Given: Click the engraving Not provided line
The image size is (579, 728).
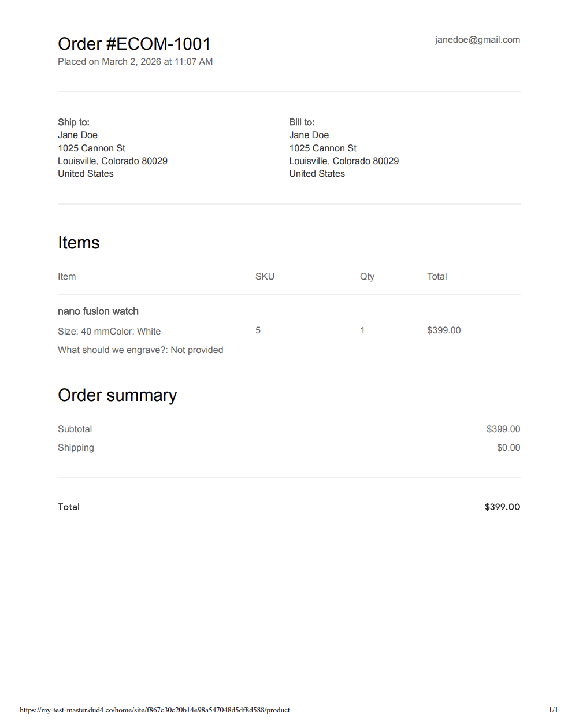Looking at the screenshot, I should coord(140,350).
